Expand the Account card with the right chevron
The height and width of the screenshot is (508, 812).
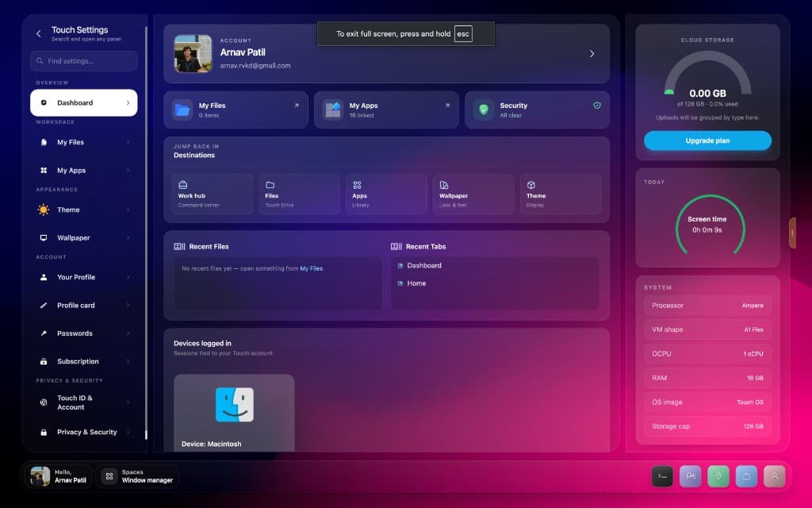point(592,54)
